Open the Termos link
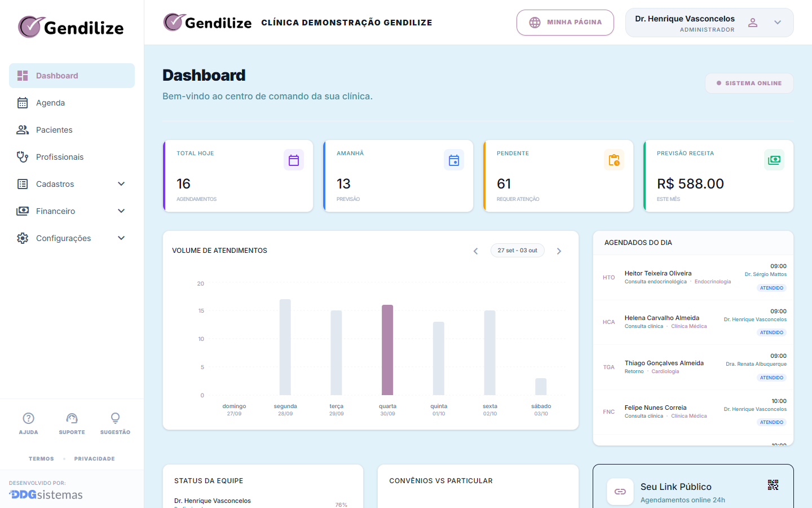Screen dimensions: 812x508 [41, 459]
